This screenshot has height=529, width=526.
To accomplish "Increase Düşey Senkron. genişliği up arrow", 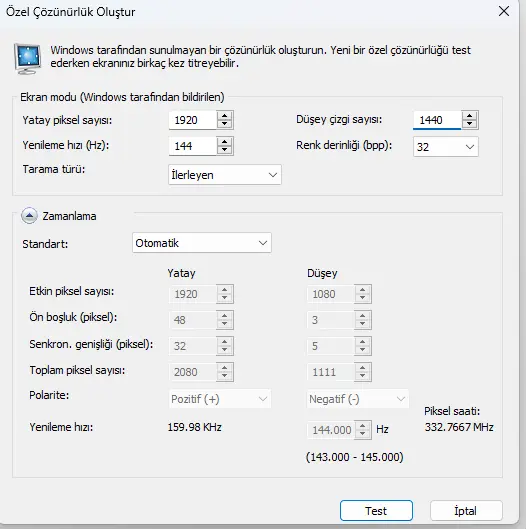I will pos(362,342).
